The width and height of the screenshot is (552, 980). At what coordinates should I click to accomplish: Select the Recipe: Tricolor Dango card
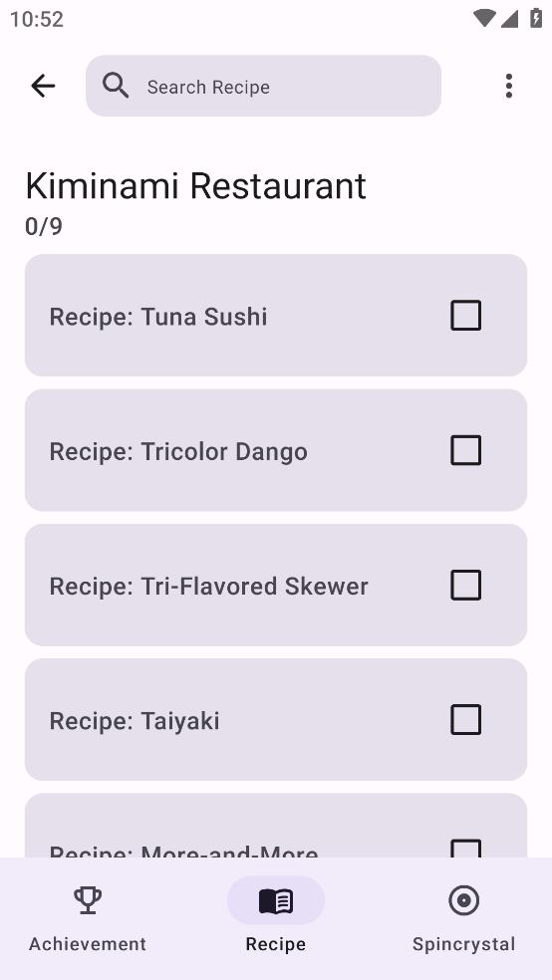(276, 450)
